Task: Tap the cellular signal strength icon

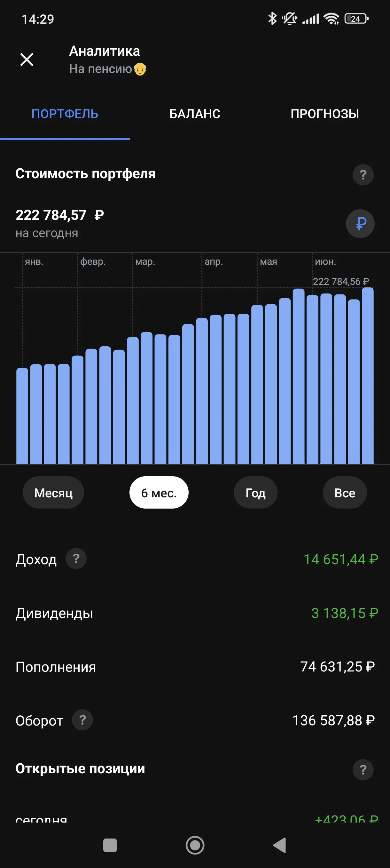Action: [x=310, y=19]
